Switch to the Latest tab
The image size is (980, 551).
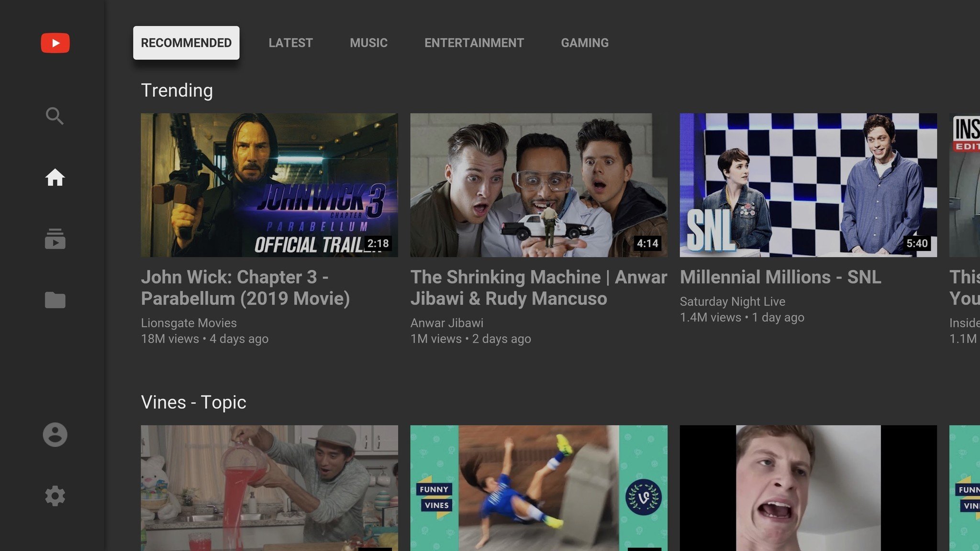290,43
